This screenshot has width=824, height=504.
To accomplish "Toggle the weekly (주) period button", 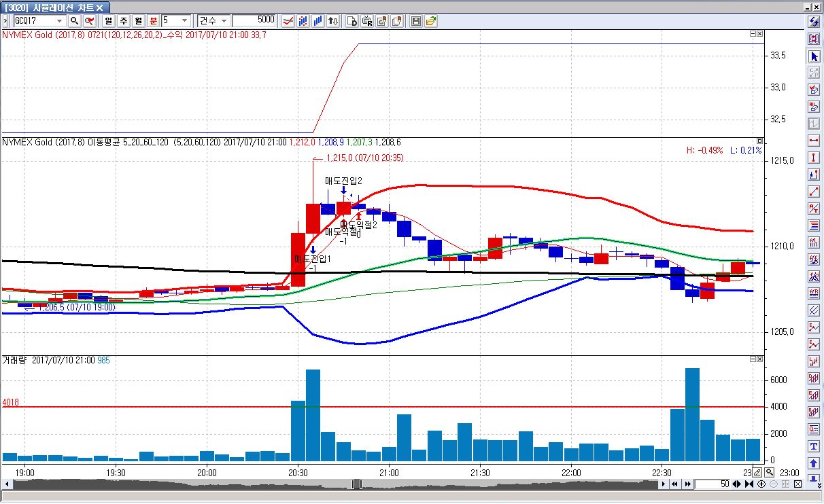I will click(124, 20).
